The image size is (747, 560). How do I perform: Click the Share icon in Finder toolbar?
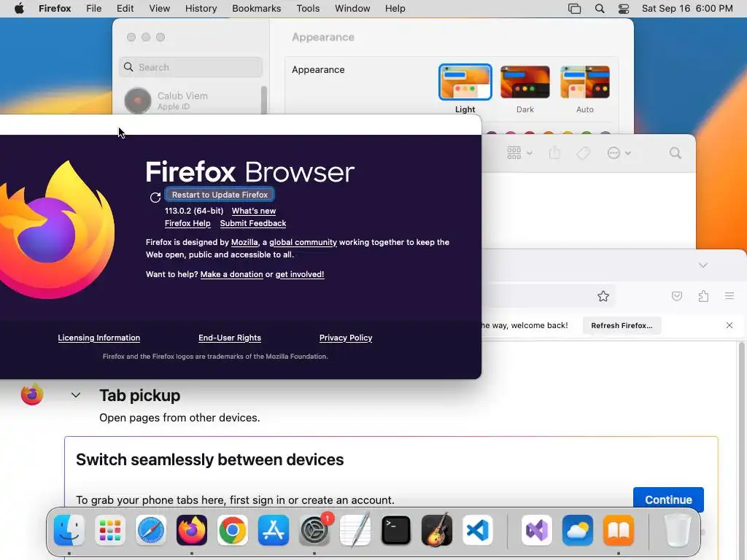point(554,153)
